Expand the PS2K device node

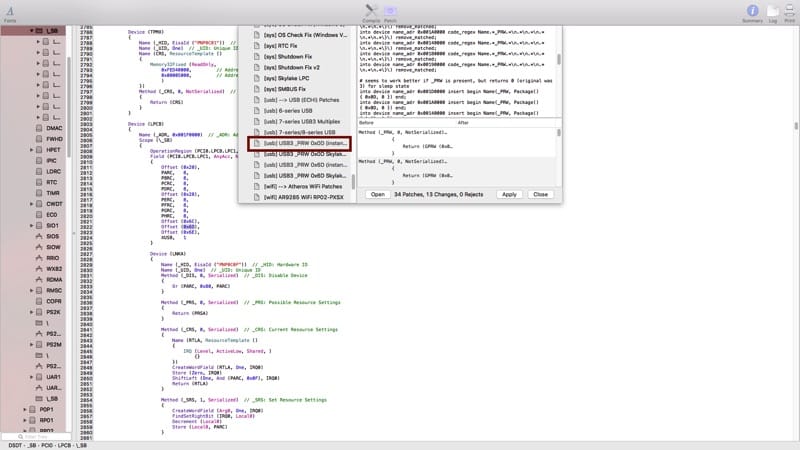click(x=33, y=312)
